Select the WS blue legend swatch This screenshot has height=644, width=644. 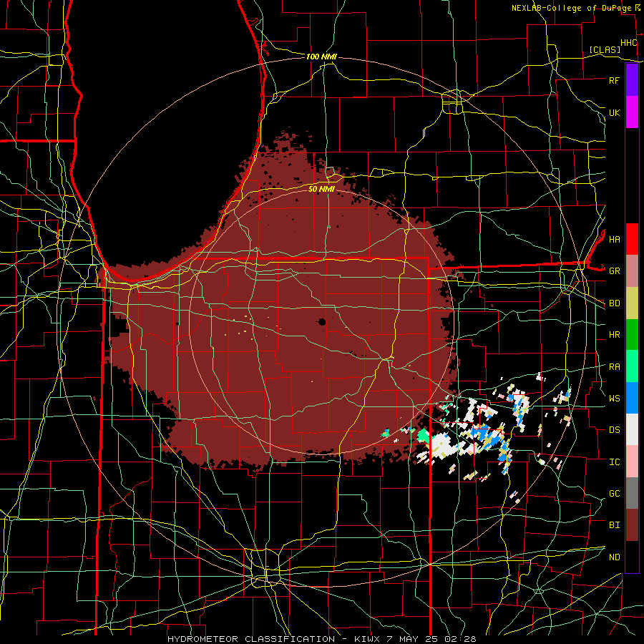[632, 398]
